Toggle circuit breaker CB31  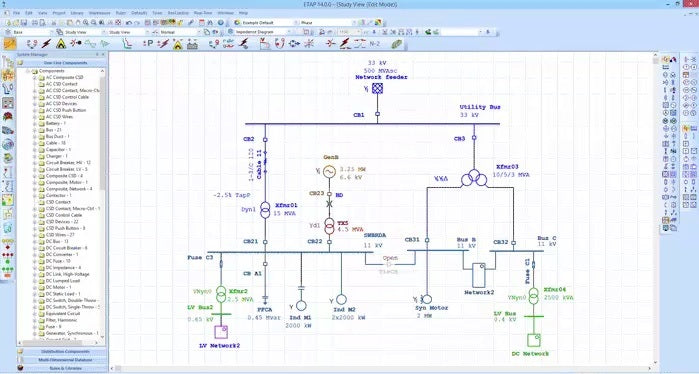tap(427, 240)
